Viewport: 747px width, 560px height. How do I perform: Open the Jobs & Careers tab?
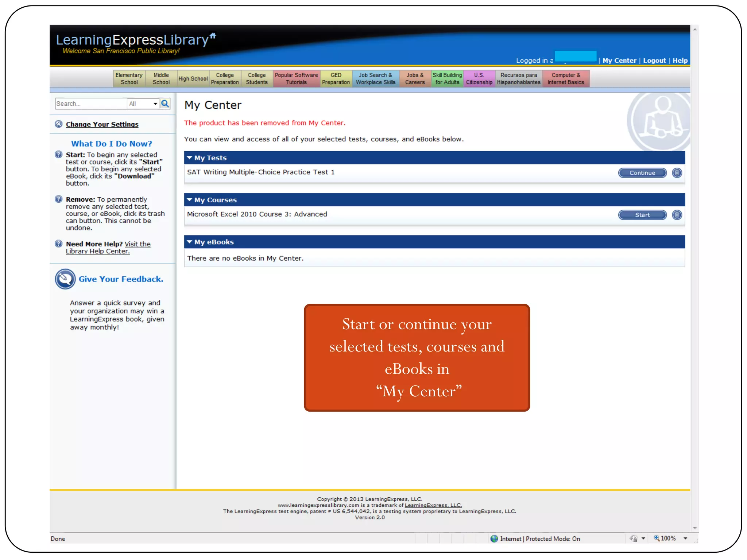pos(415,78)
